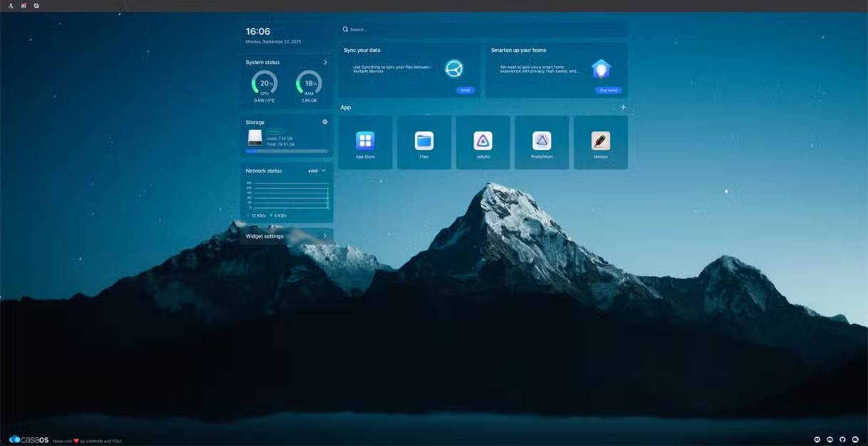
Task: Open the Jellyfin media app
Action: pos(483,141)
